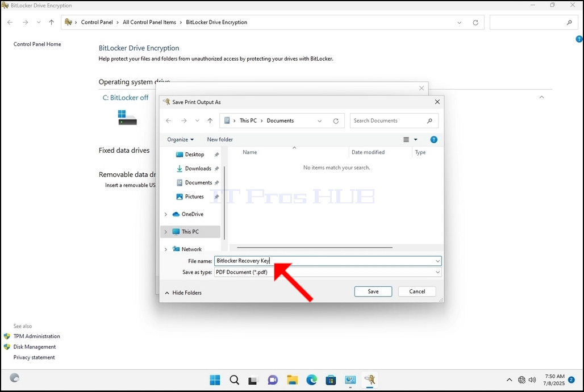584x392 pixels.
Task: Click the Cancel button
Action: [417, 291]
